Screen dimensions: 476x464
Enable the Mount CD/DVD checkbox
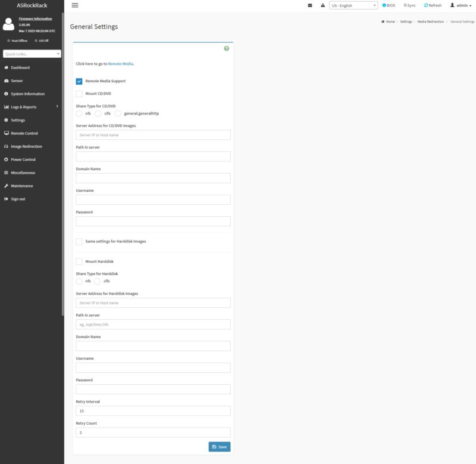pos(79,94)
